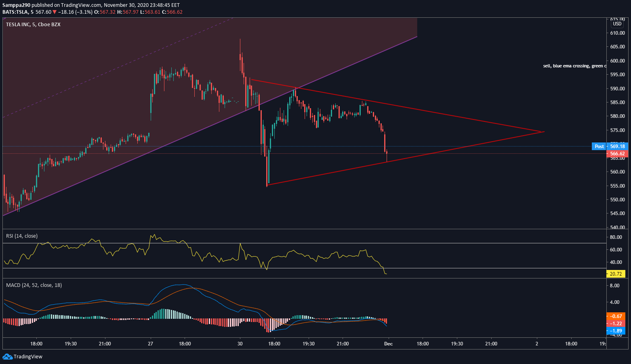This screenshot has width=631, height=364.
Task: Click the 610.00 price axis label
Action: pos(617,33)
